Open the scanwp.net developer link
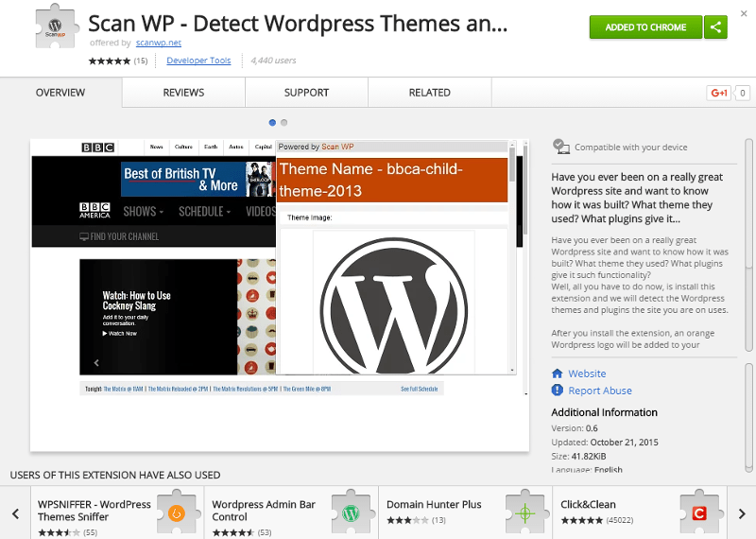Screen dimensions: 756x539 [x=159, y=43]
